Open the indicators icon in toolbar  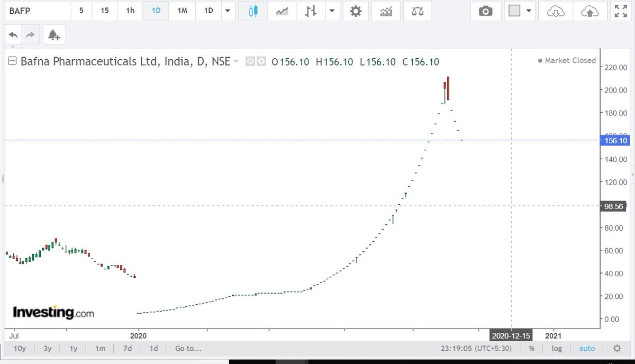point(386,11)
